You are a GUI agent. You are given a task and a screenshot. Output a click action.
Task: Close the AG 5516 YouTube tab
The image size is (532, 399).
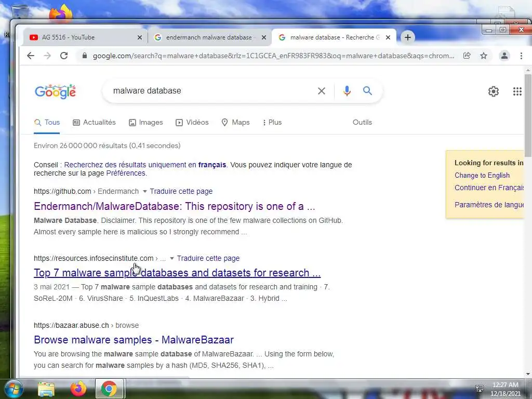coord(139,37)
